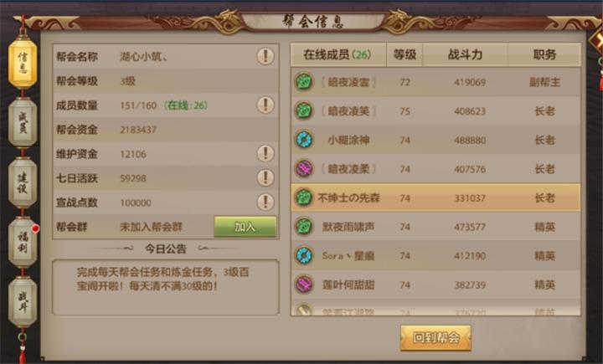Switch to 成员 lantern tab
Image resolution: width=603 pixels, height=364 pixels.
[x=23, y=122]
